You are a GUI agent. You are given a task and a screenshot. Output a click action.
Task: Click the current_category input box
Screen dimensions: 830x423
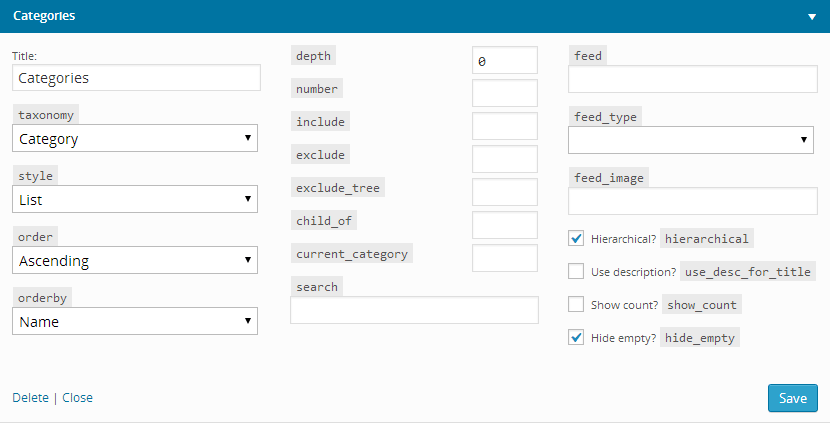504,258
